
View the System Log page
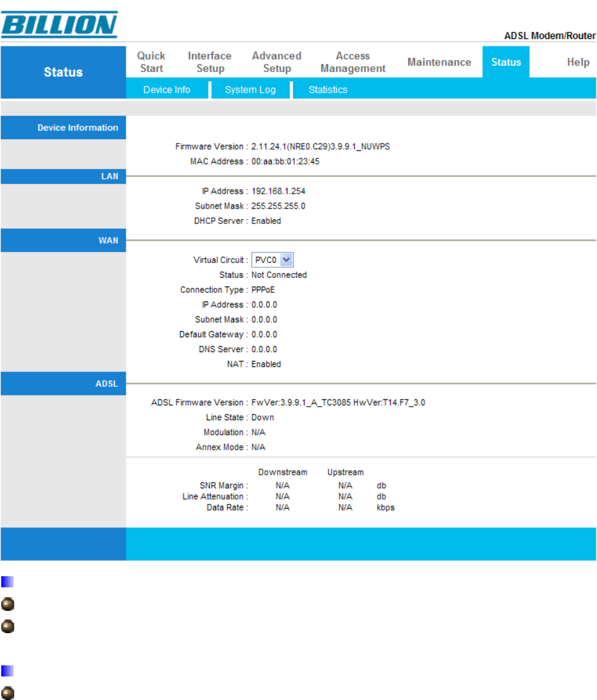click(250, 90)
